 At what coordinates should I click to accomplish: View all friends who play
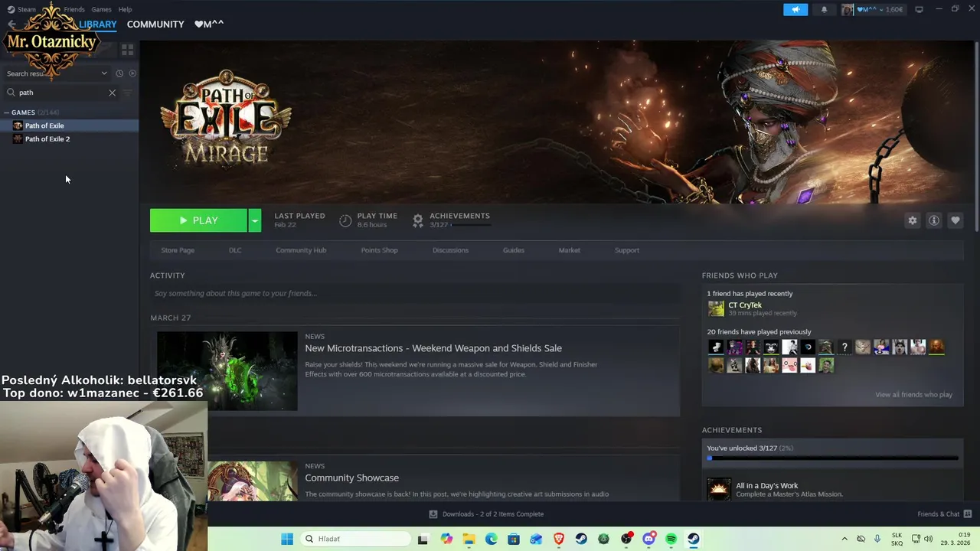(913, 395)
